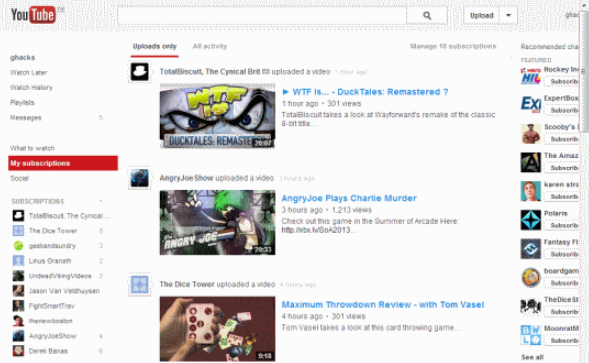Screen dimensions: 589x363
Task: Open thenewboston subscription
Action: (51, 321)
